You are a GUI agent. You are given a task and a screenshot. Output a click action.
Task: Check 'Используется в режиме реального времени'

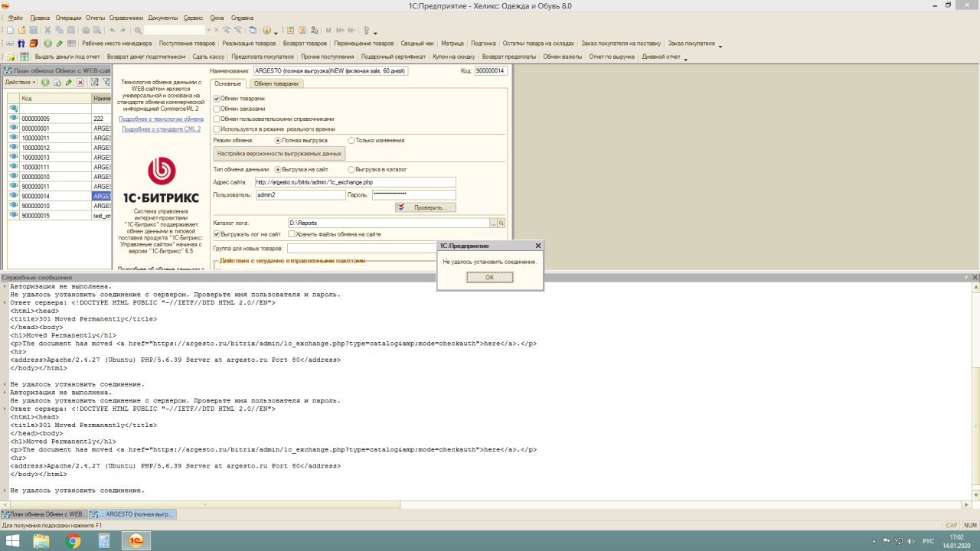tap(217, 129)
